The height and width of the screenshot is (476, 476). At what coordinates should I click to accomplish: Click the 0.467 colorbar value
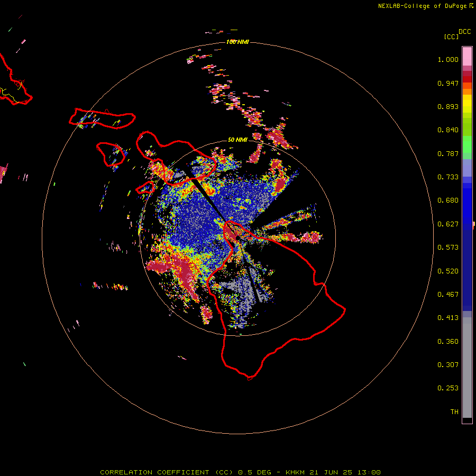(448, 295)
